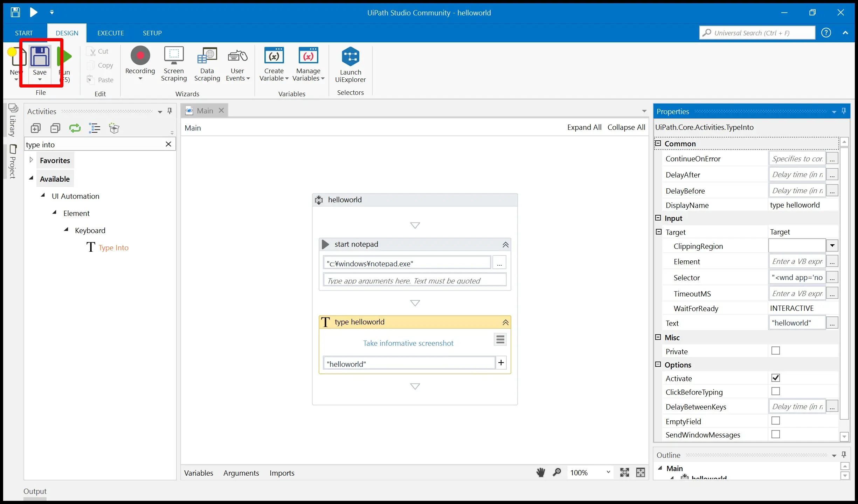Click Collapse All in designer

tap(626, 127)
